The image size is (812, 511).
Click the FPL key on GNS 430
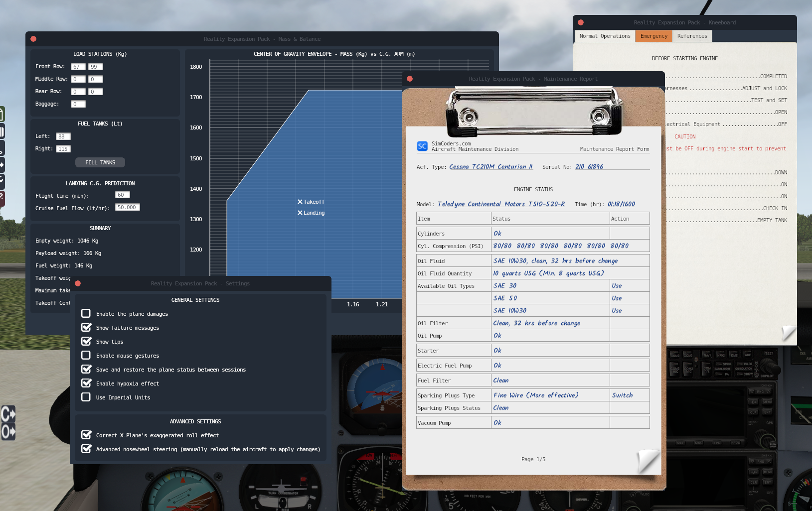point(717,443)
